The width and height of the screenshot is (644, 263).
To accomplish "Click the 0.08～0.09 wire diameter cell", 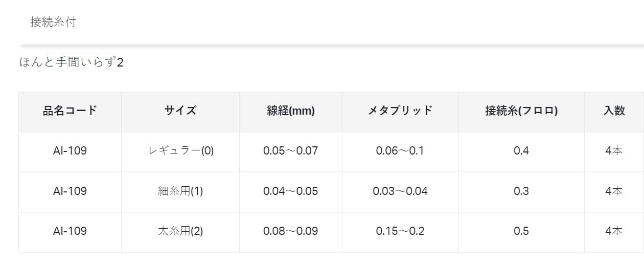I will tap(290, 231).
